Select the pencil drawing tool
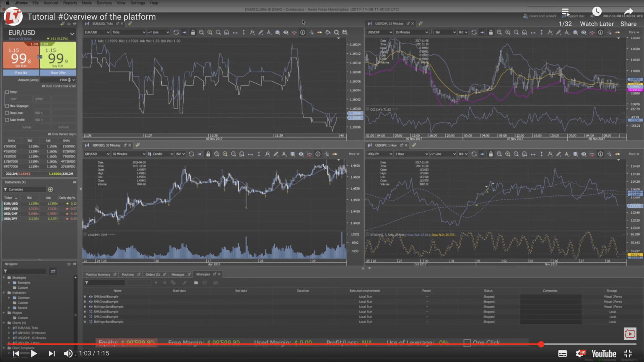This screenshot has width=644, height=362. click(261, 32)
